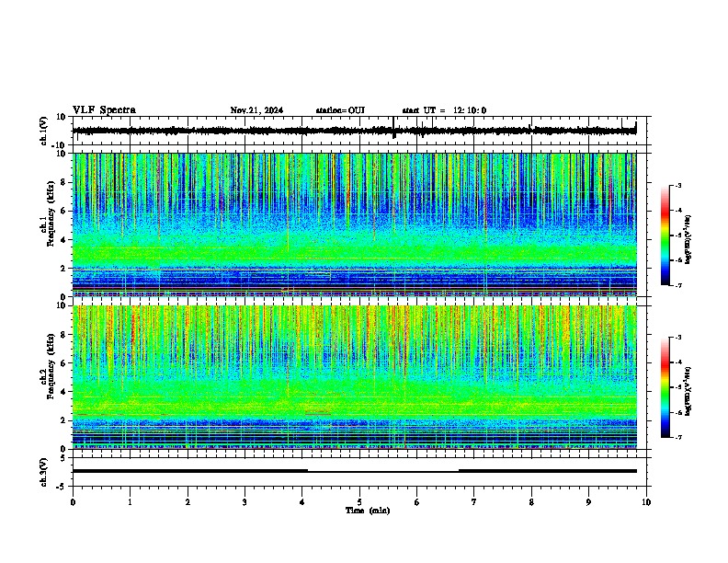This screenshot has width=728, height=563.
Task: Click the "7" tick on the time axis
Action: tap(474, 502)
